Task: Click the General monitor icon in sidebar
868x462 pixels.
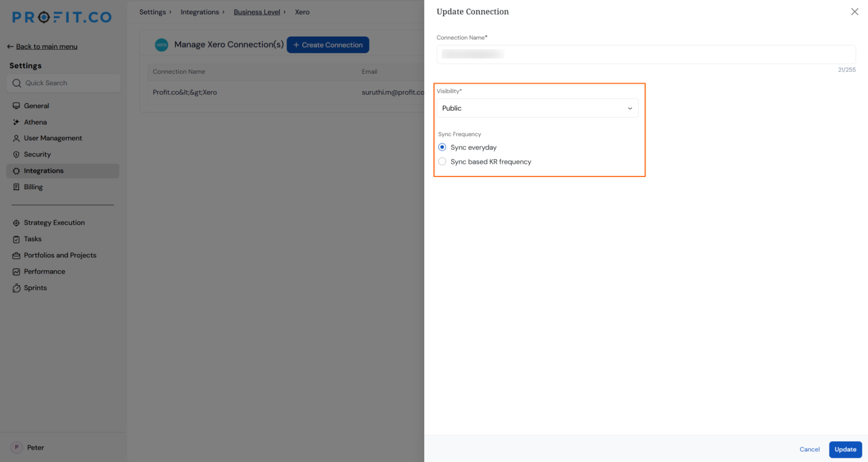Action: point(16,106)
